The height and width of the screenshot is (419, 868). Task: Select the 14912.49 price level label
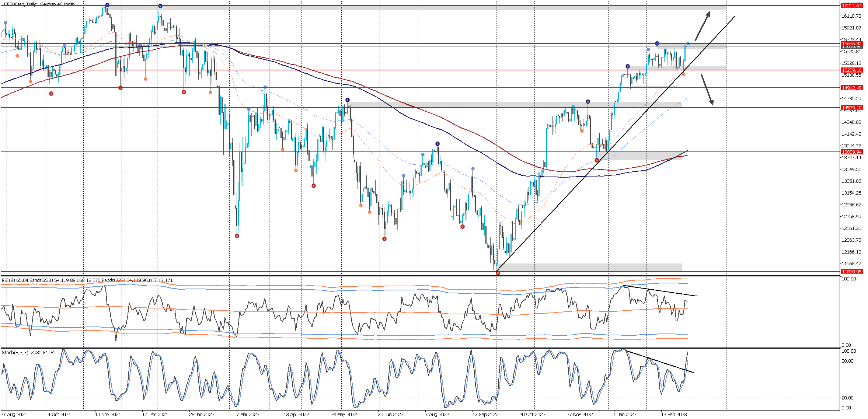tap(851, 88)
